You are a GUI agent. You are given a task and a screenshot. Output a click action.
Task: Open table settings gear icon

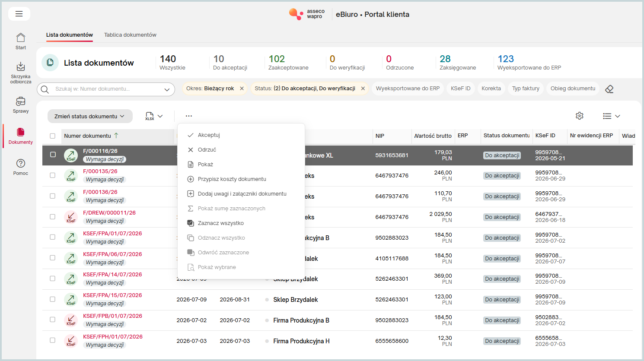[x=580, y=116]
